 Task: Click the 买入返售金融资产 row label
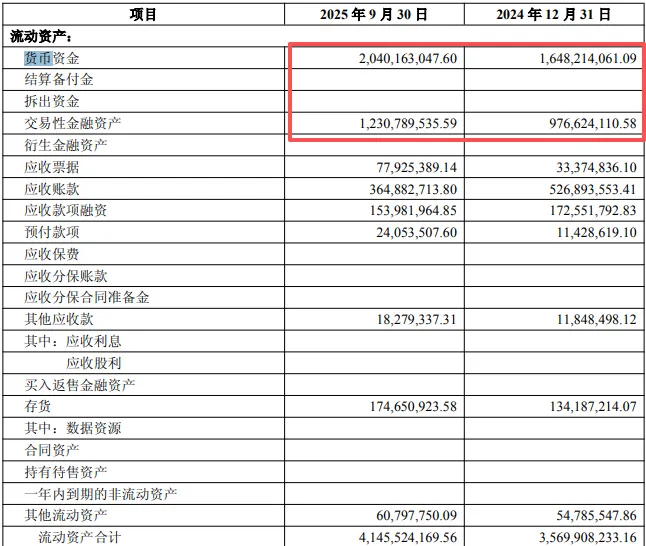(80, 385)
